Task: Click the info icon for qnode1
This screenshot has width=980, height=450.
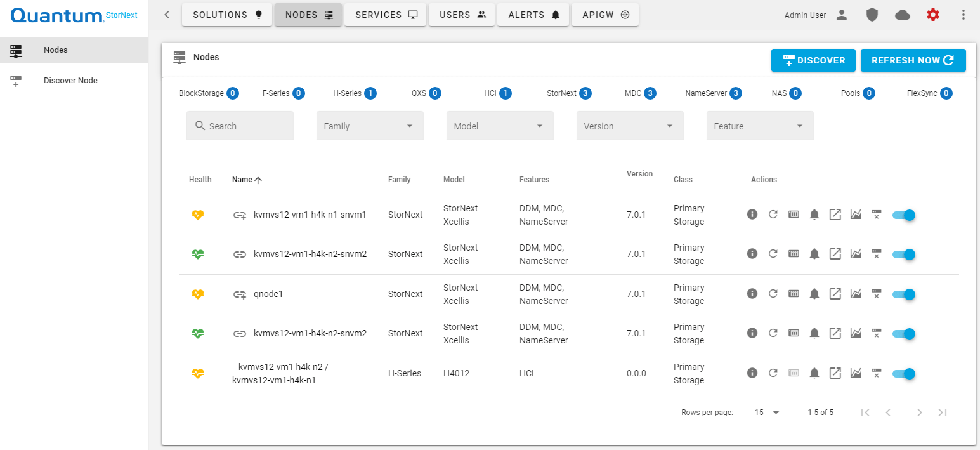Action: [752, 294]
